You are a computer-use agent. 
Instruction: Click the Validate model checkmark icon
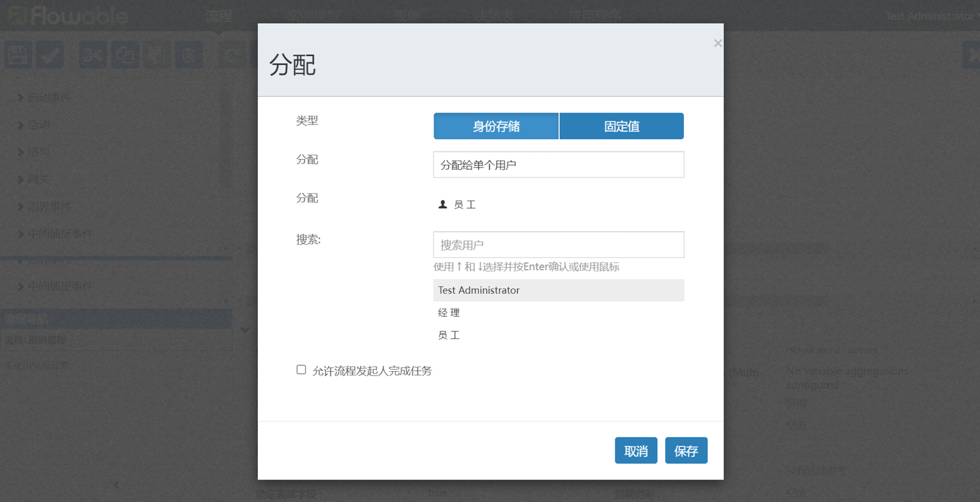coord(50,55)
